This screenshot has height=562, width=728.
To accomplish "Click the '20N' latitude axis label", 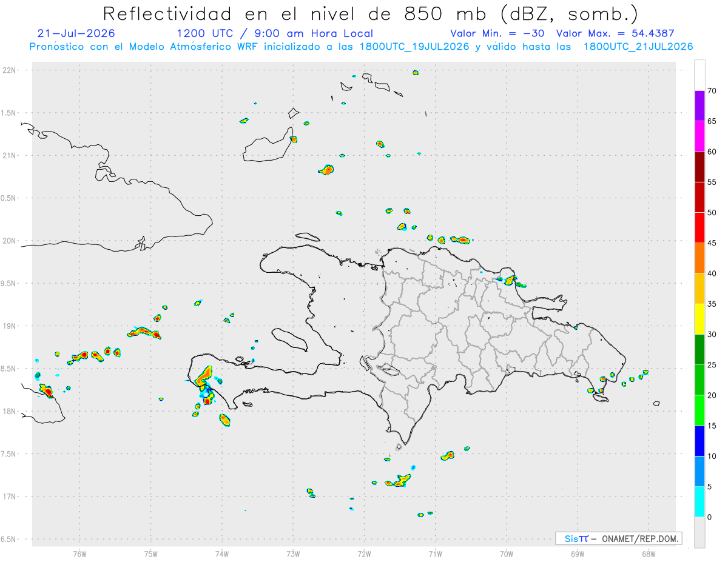I will pyautogui.click(x=10, y=241).
